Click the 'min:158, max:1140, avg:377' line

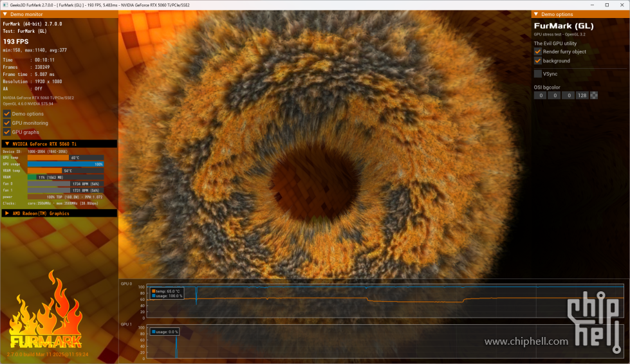tap(35, 50)
